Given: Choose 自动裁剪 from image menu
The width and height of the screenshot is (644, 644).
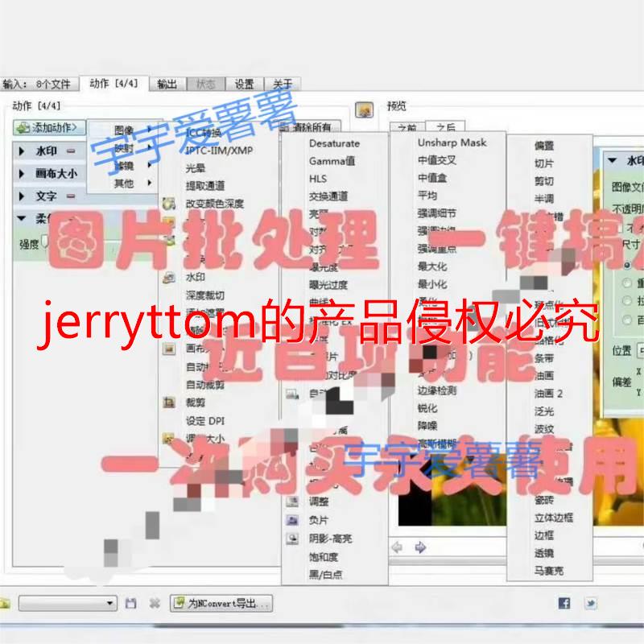Looking at the screenshot, I should click(x=205, y=385).
